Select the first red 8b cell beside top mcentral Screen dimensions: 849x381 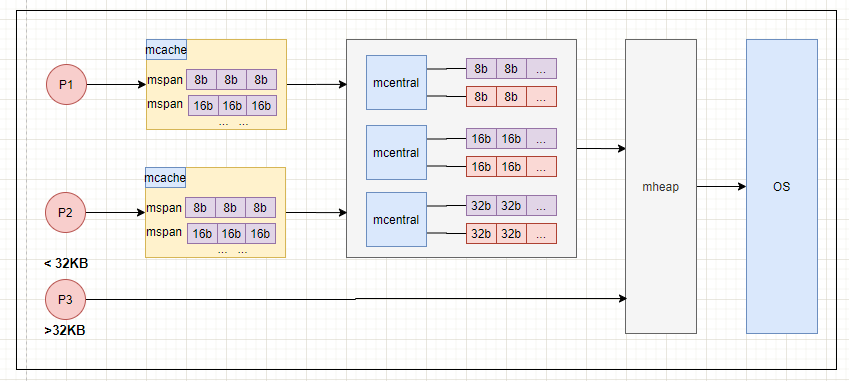coord(481,97)
